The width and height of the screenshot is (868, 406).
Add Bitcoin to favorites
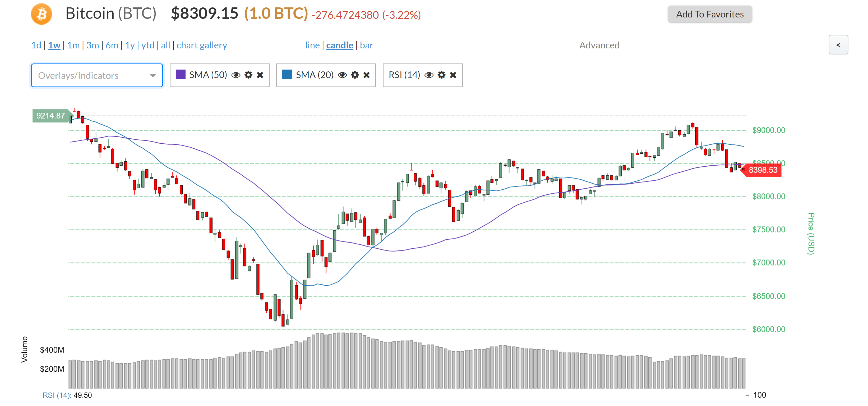[710, 14]
